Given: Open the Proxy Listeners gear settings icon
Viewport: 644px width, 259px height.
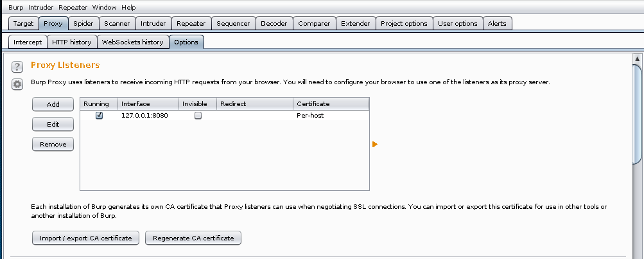Looking at the screenshot, I should [x=17, y=84].
